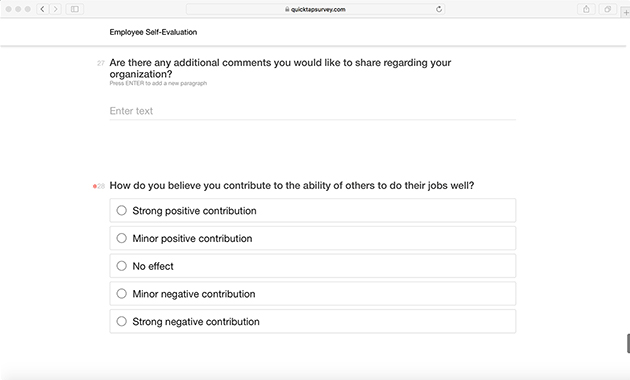This screenshot has width=630, height=380.
Task: Click the Safari back arrow button
Action: pos(42,9)
